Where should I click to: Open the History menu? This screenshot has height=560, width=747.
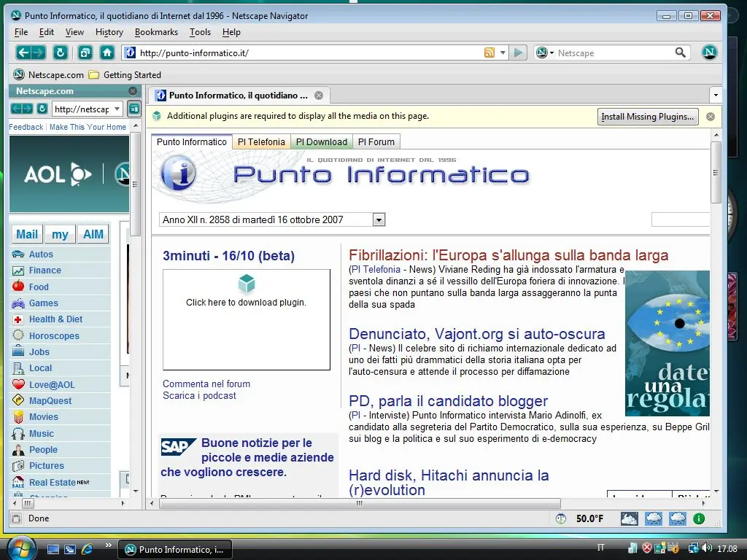point(109,32)
